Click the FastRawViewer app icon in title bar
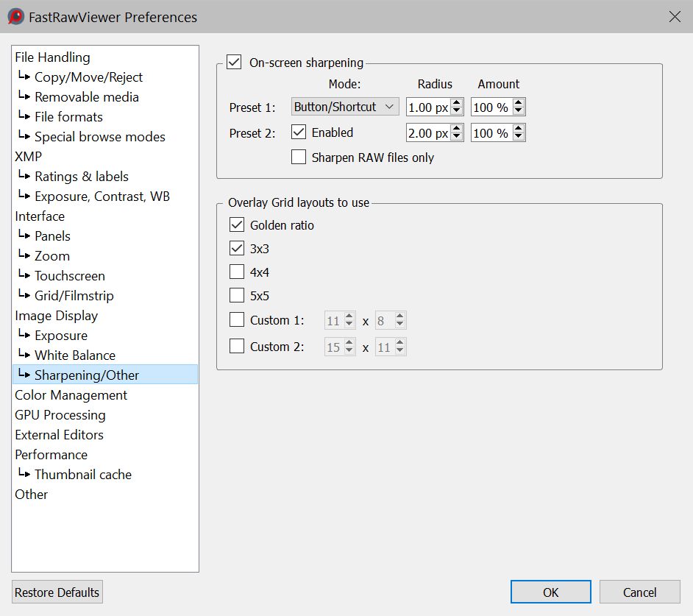Viewport: 693px width, 616px height. coord(15,16)
